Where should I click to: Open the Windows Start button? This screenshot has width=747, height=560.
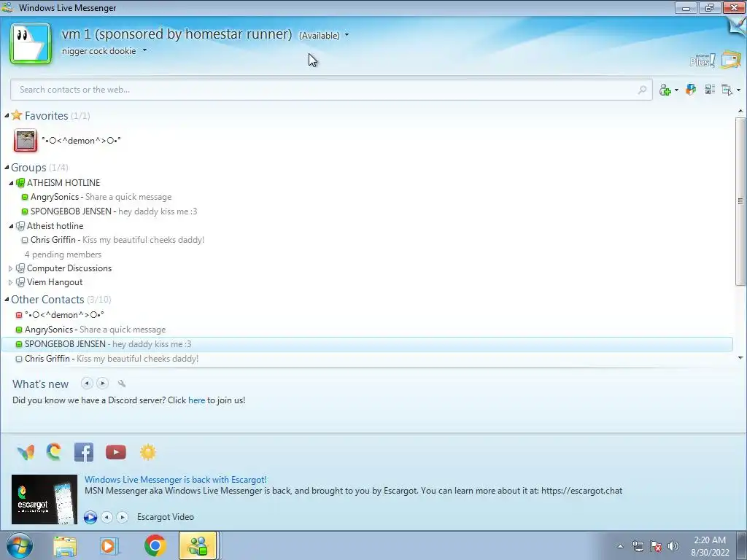pyautogui.click(x=20, y=545)
